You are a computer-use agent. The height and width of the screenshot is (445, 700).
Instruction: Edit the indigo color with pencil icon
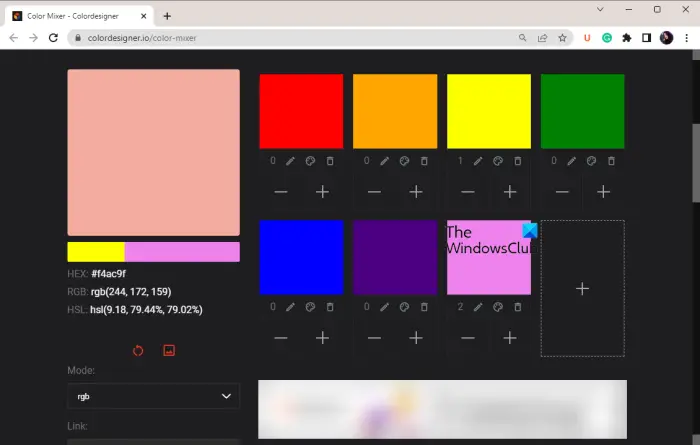tap(384, 307)
